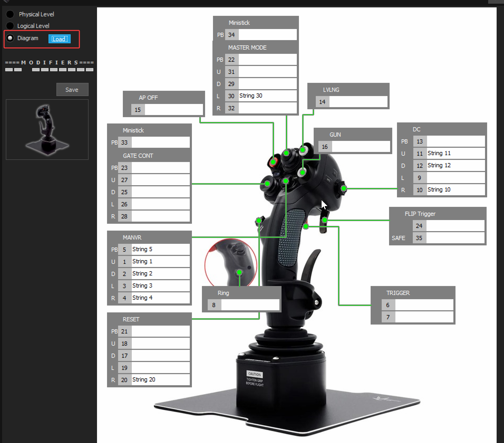The height and width of the screenshot is (443, 504).
Task: Click the top Ministick PB 34 field
Action: [x=268, y=35]
